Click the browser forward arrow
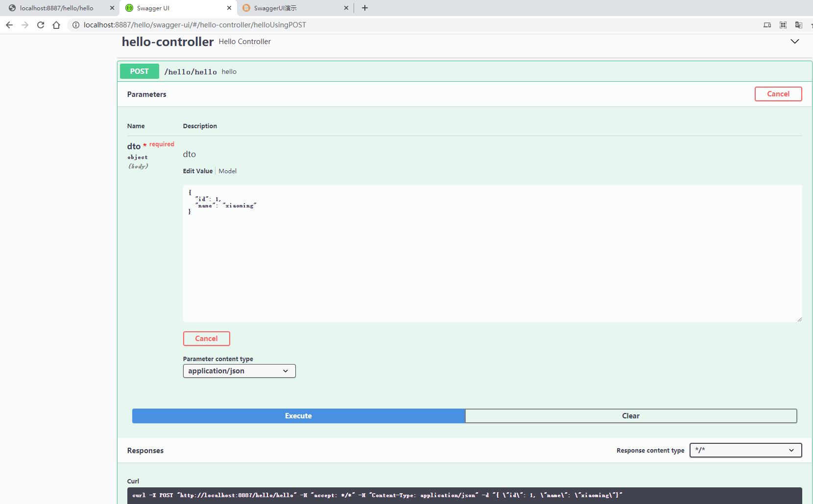 (25, 25)
